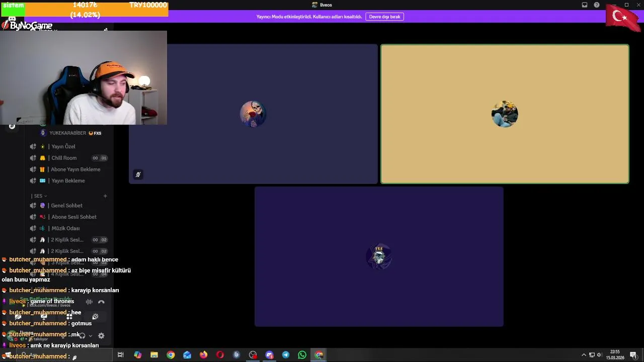Open Task View on the taskbar

point(121,355)
